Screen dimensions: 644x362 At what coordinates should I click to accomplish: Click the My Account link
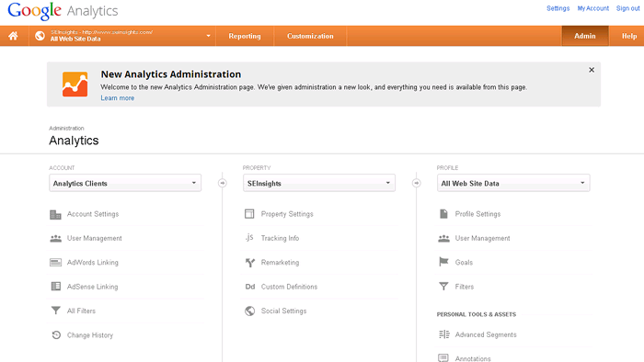[x=593, y=8]
